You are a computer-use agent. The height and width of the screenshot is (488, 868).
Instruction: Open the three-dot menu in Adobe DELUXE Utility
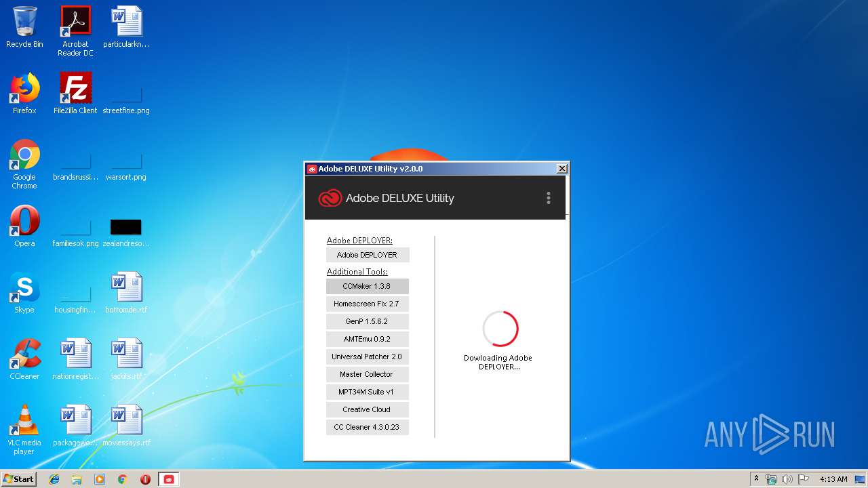[x=548, y=198]
